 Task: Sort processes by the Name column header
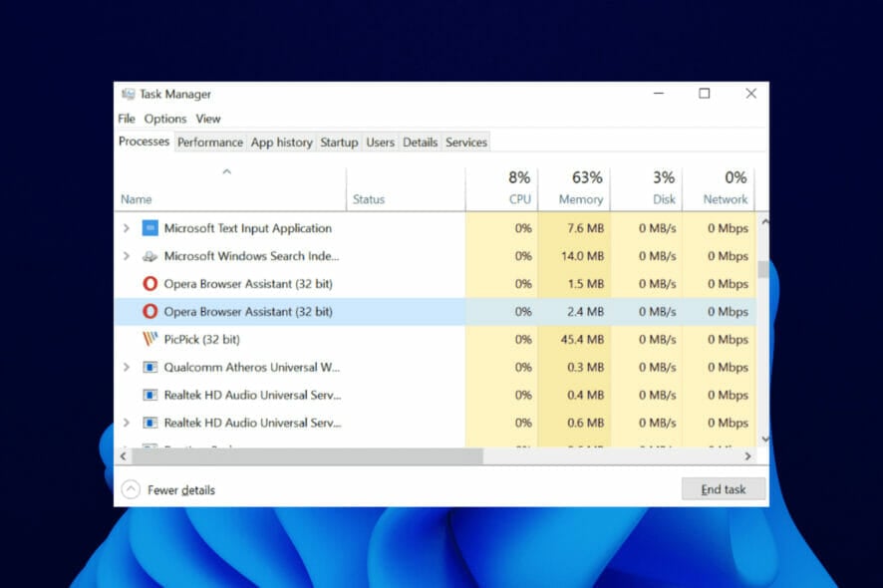click(230, 189)
